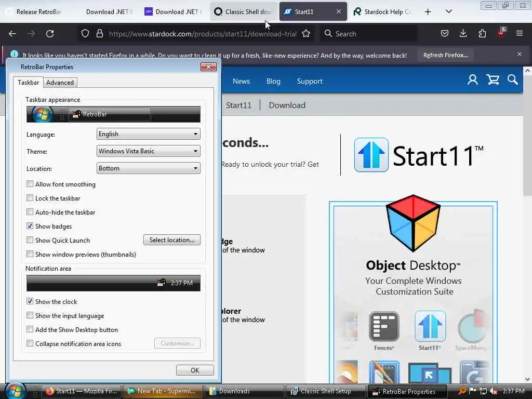This screenshot has width=532, height=399.
Task: Click the Fences product icon
Action: click(384, 326)
